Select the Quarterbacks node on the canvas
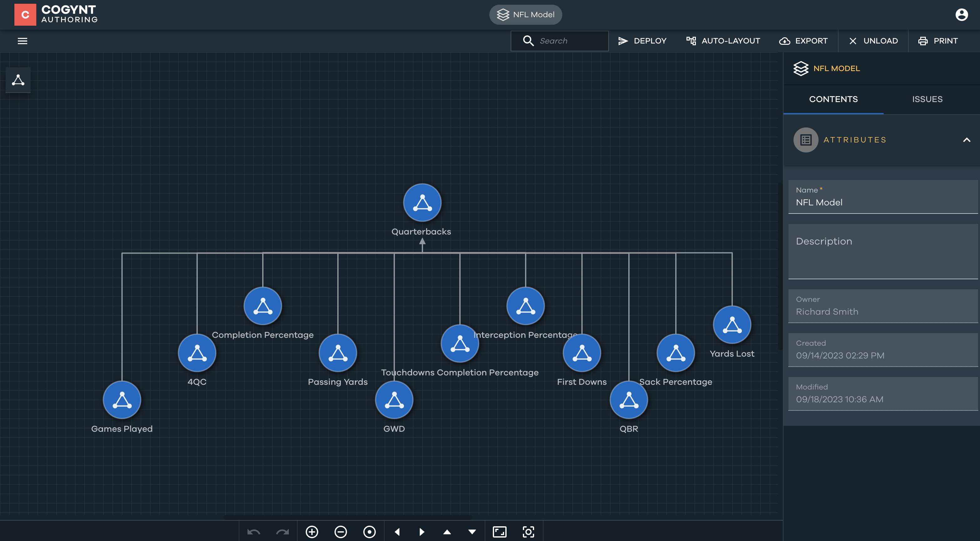The width and height of the screenshot is (980, 541). click(x=422, y=203)
